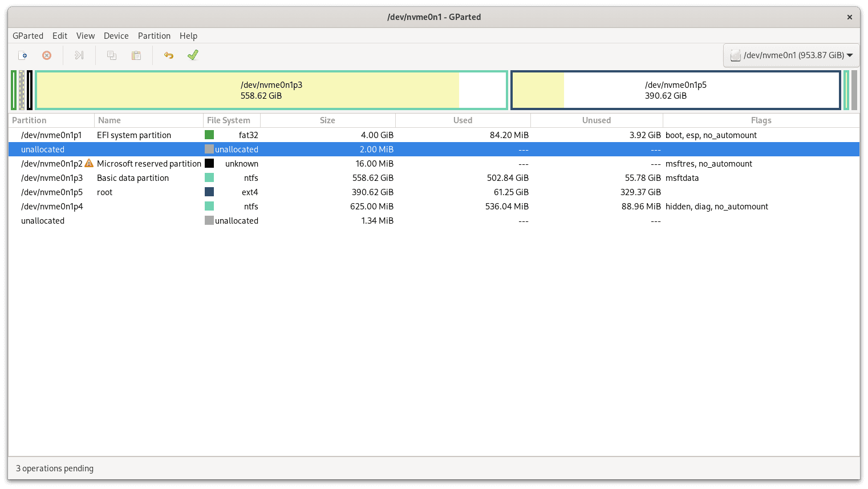Click the Resize/Move toolbar icon

click(79, 55)
